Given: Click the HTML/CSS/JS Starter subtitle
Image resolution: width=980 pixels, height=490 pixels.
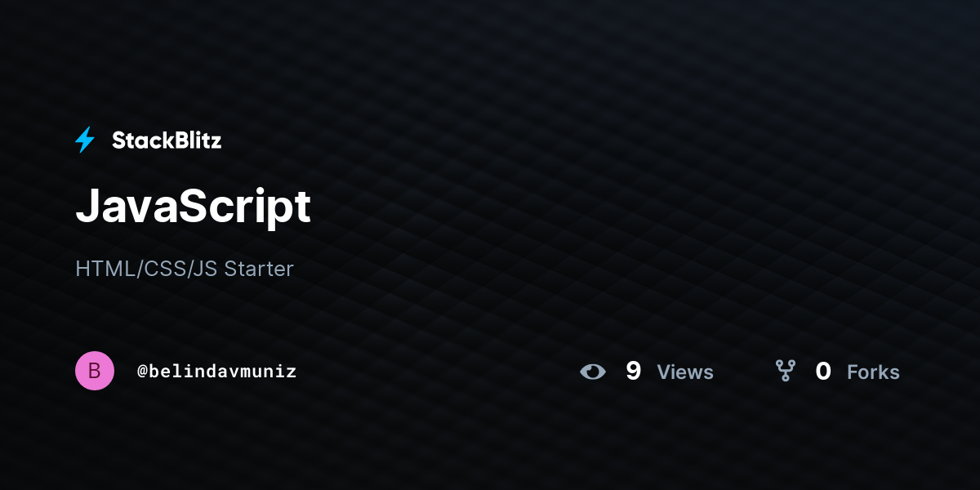Looking at the screenshot, I should (185, 269).
